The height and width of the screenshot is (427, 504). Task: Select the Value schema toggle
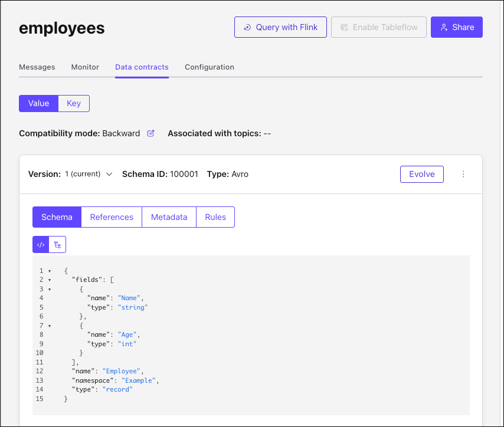pyautogui.click(x=38, y=103)
